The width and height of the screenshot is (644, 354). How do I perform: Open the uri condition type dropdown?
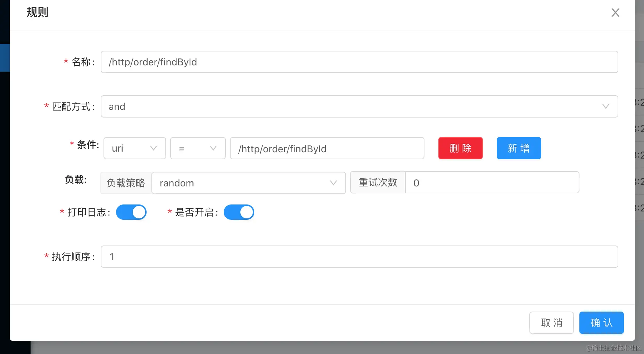(x=134, y=148)
